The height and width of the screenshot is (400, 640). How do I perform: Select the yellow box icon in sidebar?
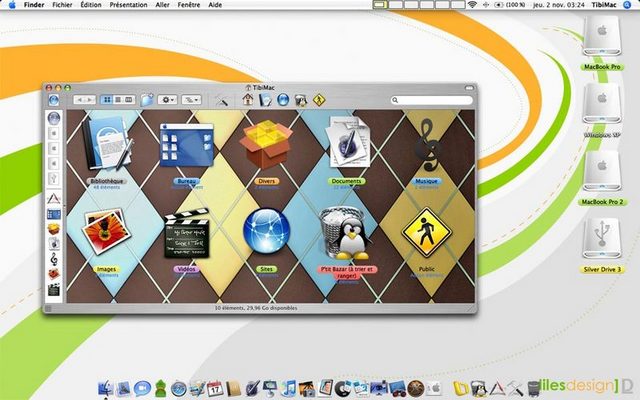54,229
